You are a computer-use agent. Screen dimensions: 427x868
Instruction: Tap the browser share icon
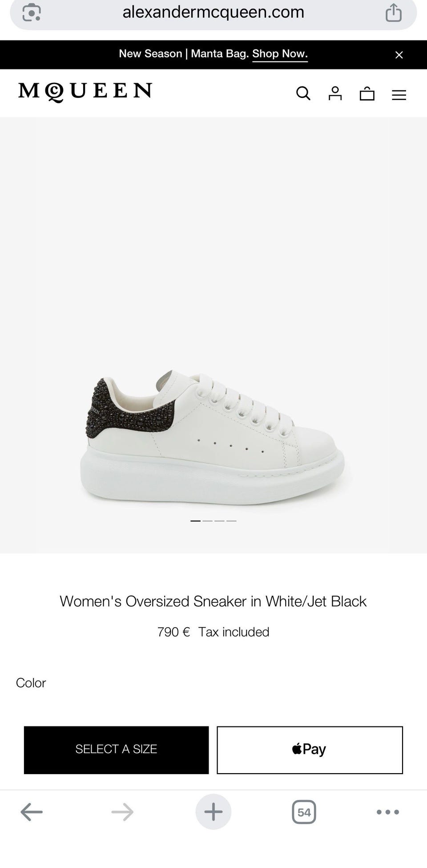click(x=394, y=12)
